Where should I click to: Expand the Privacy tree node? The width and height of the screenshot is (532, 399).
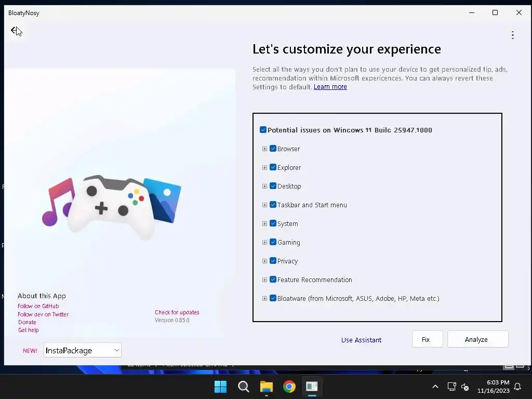click(264, 261)
